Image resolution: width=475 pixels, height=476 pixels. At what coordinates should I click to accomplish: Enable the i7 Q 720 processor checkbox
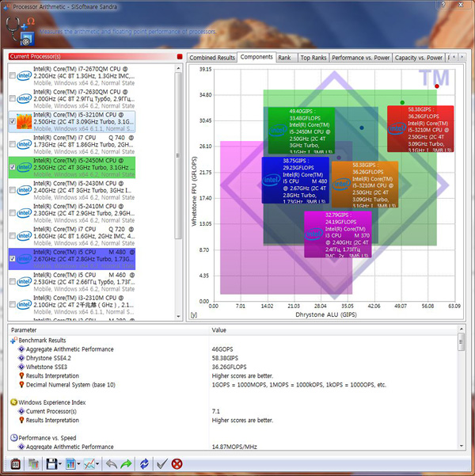point(13,236)
